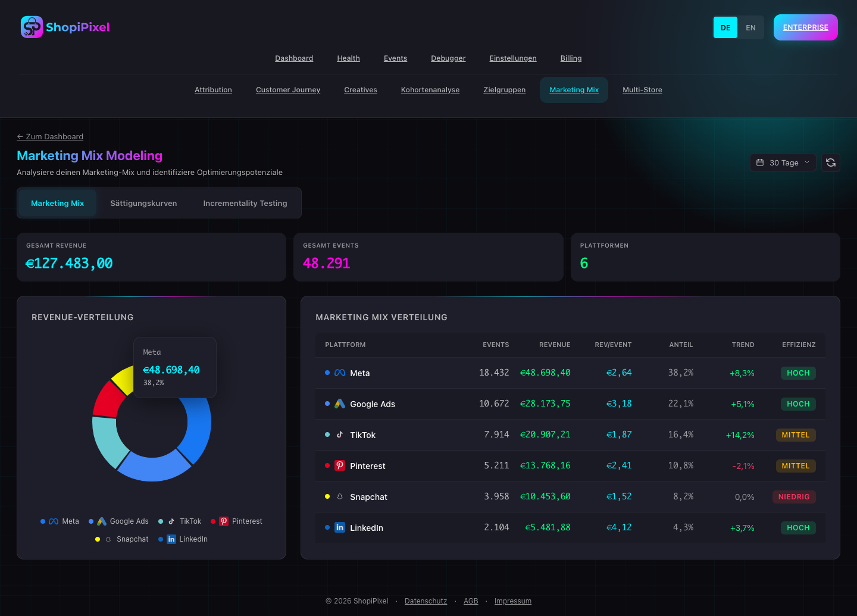Click the Meta logo in table row
Viewport: 857px width, 616px height.
[340, 373]
